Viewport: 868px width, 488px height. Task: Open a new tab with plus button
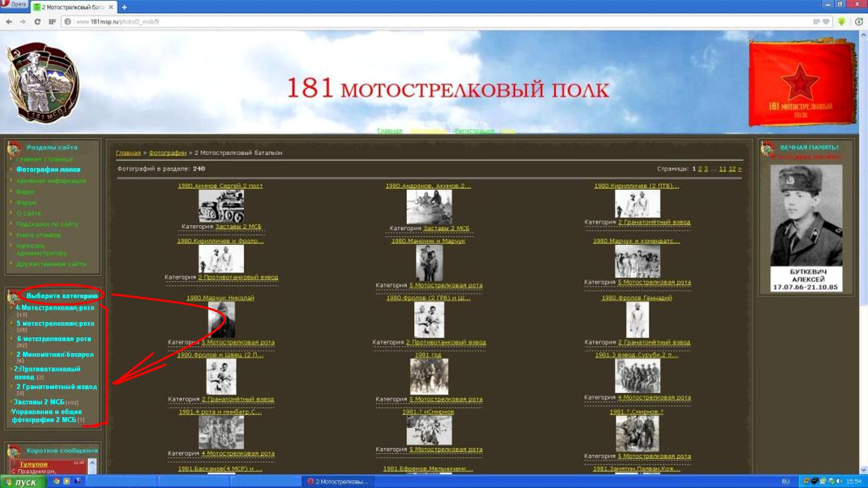(x=124, y=7)
